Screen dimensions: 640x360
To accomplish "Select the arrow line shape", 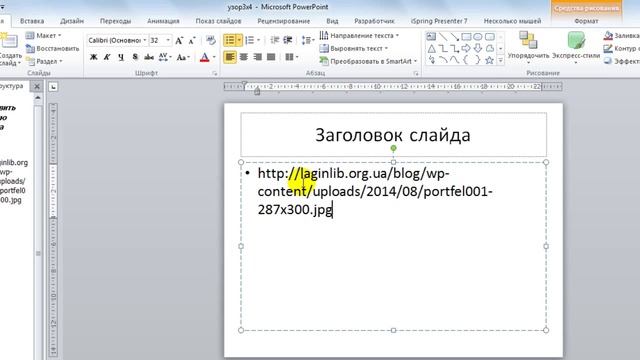I will pyautogui.click(x=454, y=37).
